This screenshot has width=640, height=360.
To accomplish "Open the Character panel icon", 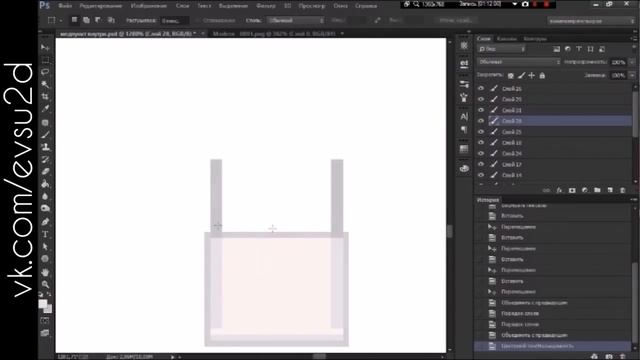I will [464, 117].
